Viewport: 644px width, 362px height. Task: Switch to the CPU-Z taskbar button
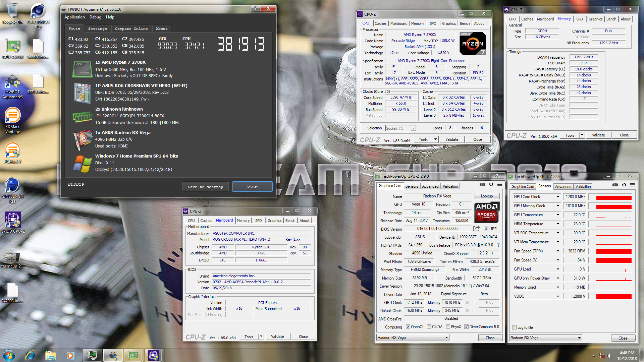[x=153, y=355]
